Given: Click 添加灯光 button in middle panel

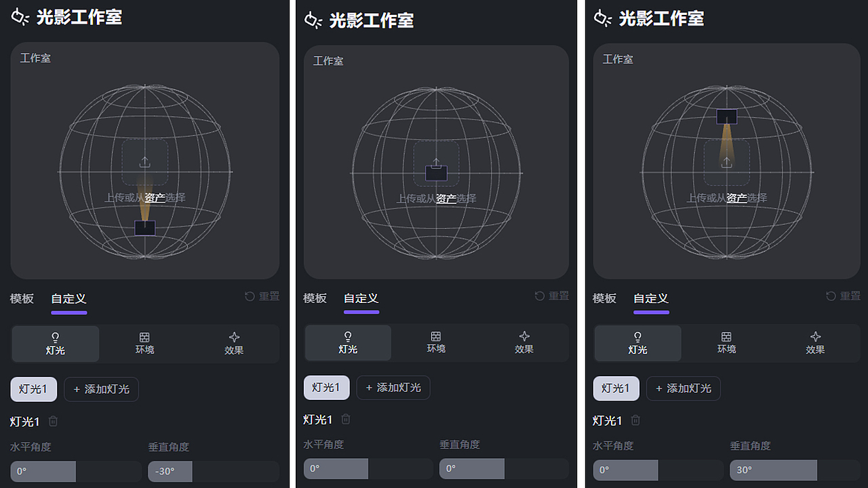Looking at the screenshot, I should click(393, 388).
